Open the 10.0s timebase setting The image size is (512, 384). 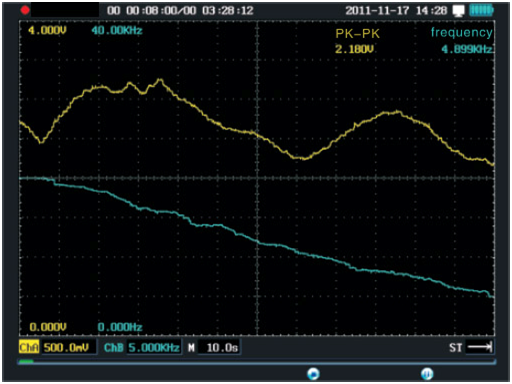coord(222,348)
